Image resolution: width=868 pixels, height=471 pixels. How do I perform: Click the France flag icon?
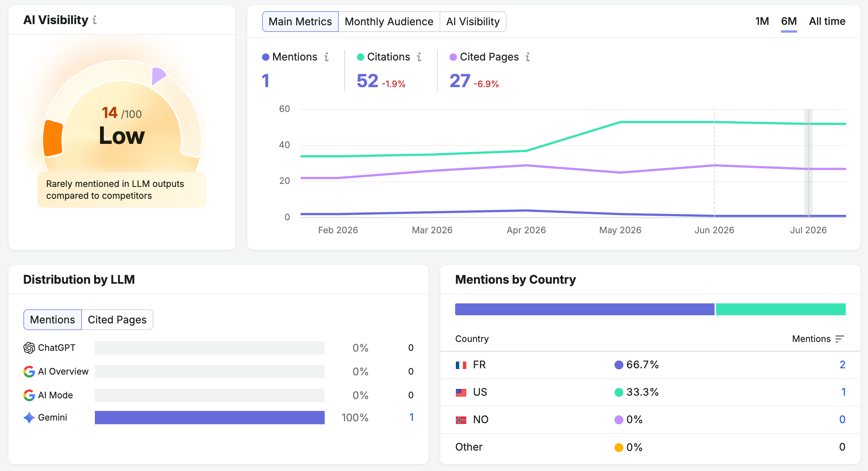[x=461, y=365]
